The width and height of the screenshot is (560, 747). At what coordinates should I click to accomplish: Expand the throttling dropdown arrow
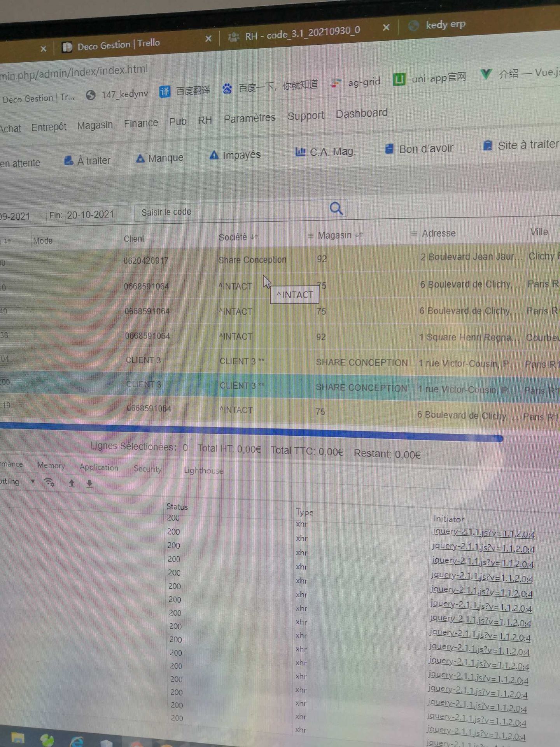(x=33, y=482)
